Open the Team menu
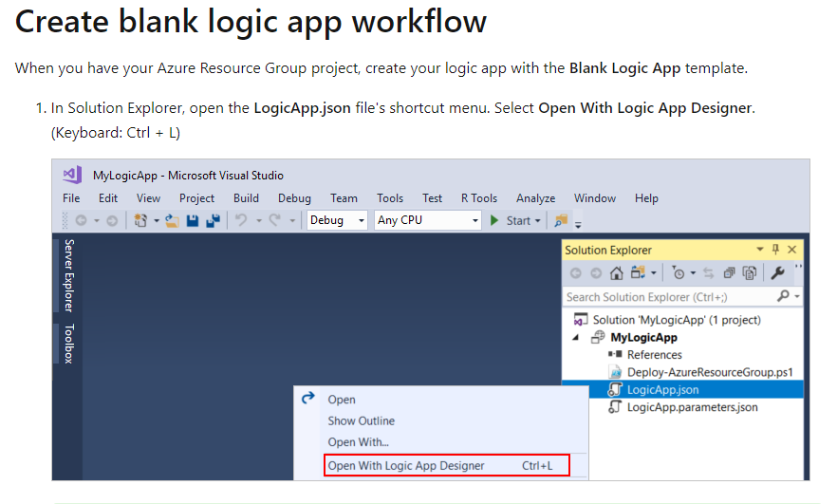 (x=344, y=198)
